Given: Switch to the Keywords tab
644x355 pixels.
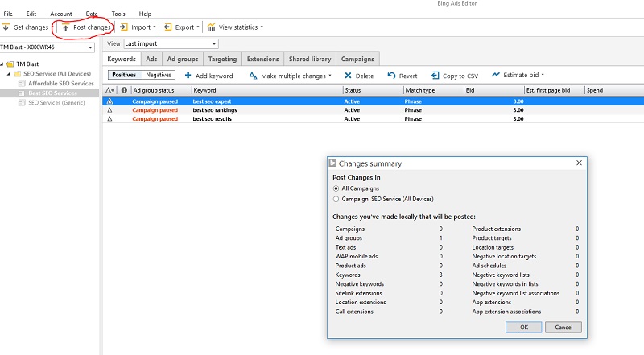Looking at the screenshot, I should 122,59.
